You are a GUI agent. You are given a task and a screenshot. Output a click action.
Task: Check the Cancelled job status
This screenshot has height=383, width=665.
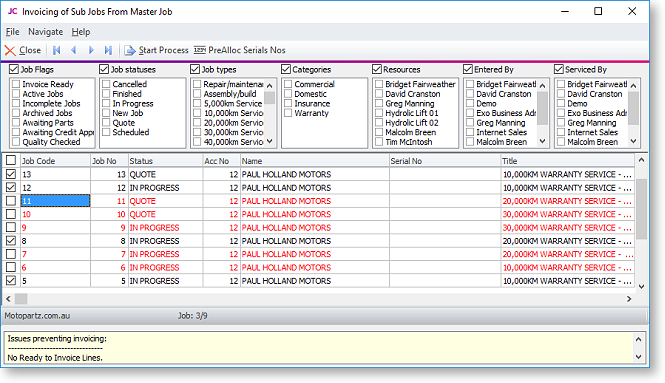click(x=106, y=84)
